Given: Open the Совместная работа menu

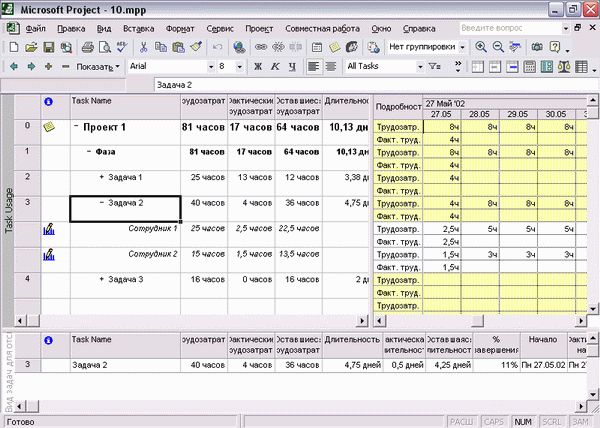Looking at the screenshot, I should 322,29.
